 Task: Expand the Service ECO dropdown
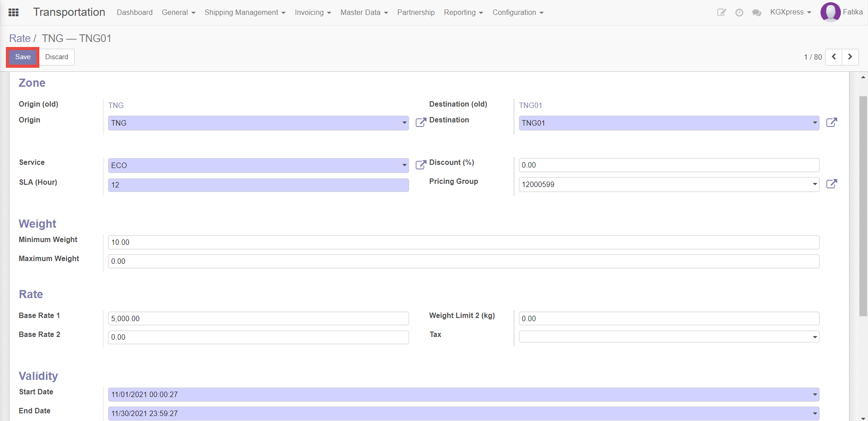point(404,165)
